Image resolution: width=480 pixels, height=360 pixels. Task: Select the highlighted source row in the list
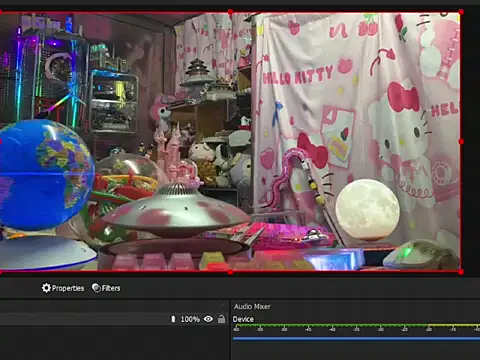click(114, 319)
